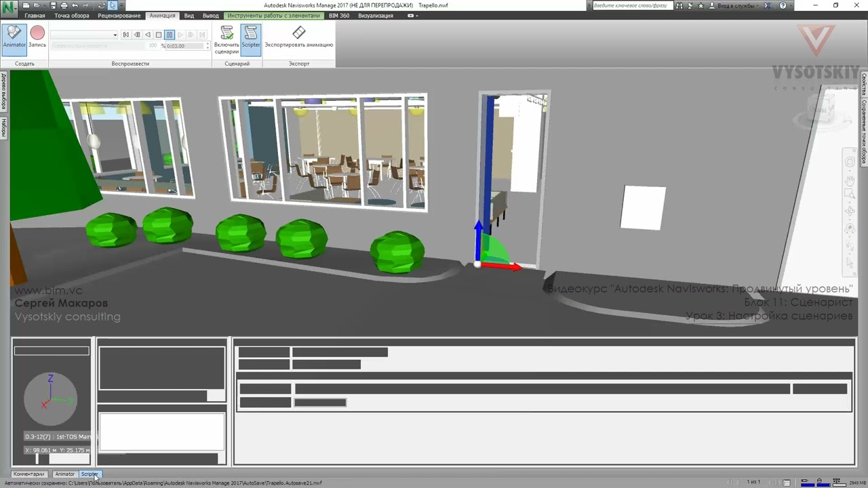The image size is (868, 488).
Task: Expand the quick access toolbar customize arrow
Action: tap(120, 5)
